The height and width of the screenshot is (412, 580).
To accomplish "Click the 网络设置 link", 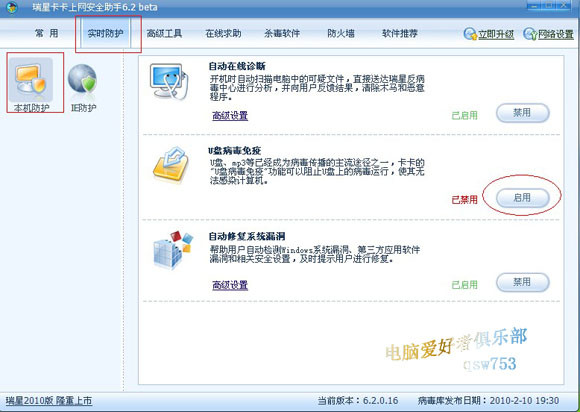I will [556, 34].
